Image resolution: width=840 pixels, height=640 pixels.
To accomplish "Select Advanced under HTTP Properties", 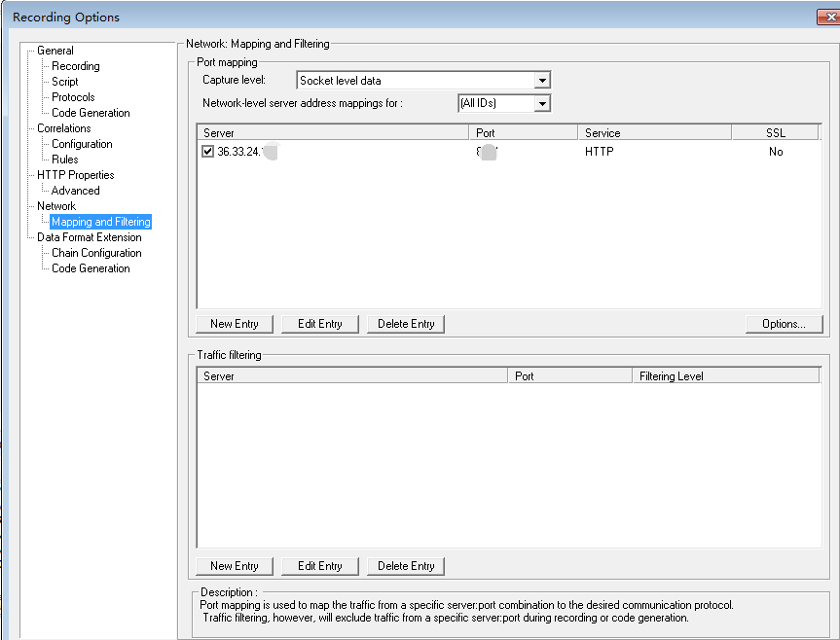I will pyautogui.click(x=75, y=191).
